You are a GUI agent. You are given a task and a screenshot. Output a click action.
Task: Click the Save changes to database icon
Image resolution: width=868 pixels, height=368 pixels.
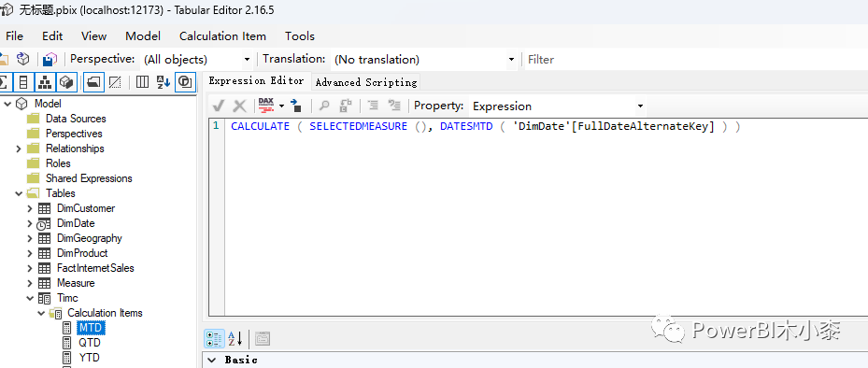tap(50, 59)
